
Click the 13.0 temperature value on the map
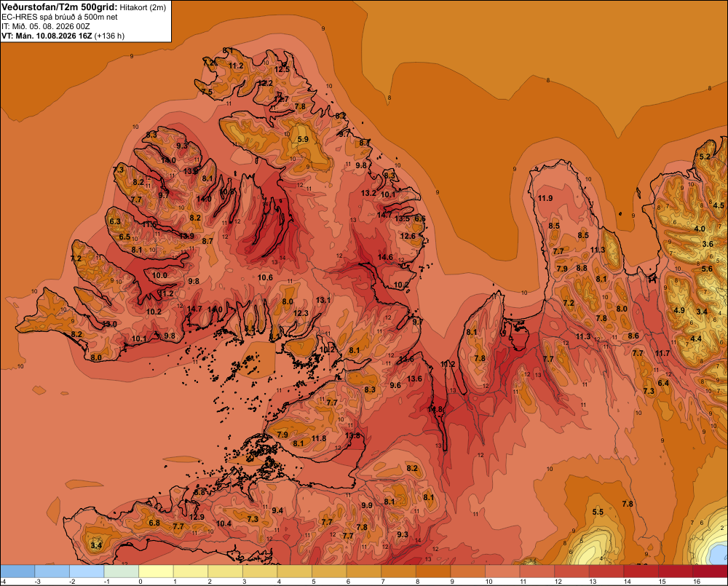[x=110, y=324]
